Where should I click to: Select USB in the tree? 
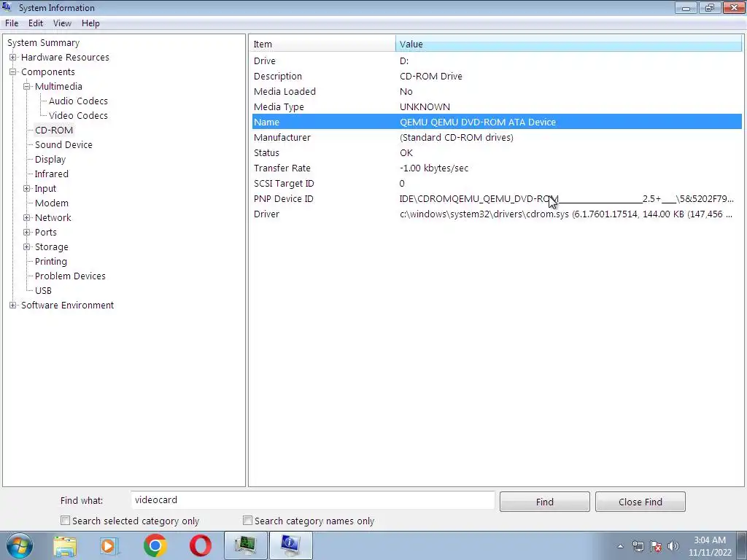tap(43, 290)
